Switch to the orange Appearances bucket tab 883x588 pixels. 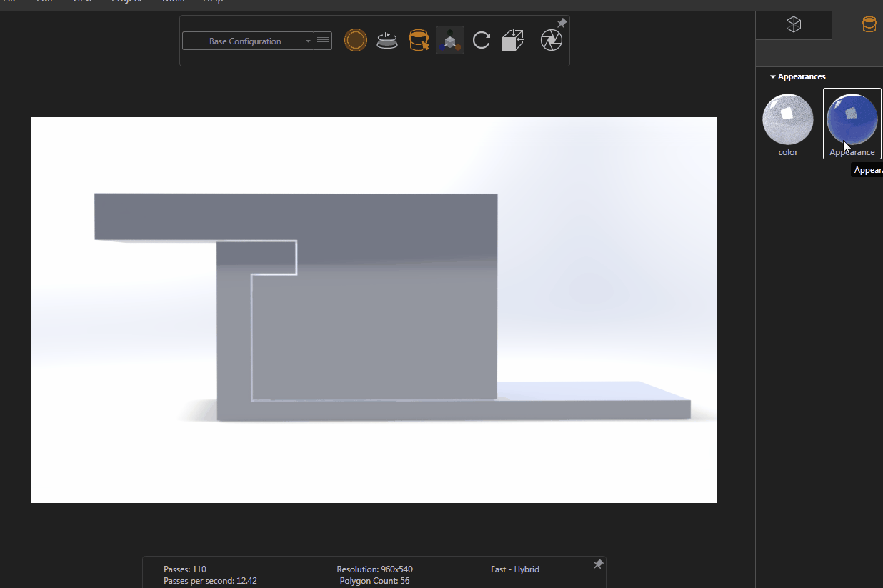[x=869, y=25]
